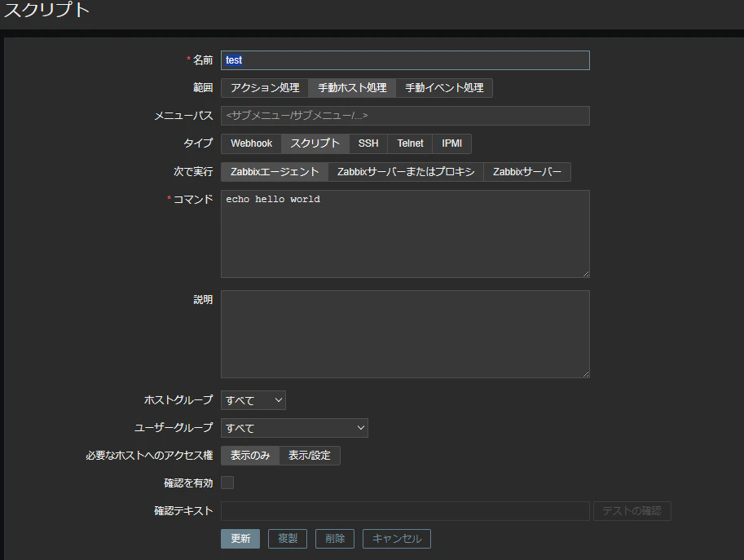Image resolution: width=744 pixels, height=560 pixels.
Task: Click the コマンド textarea with echo hello world
Action: point(405,234)
